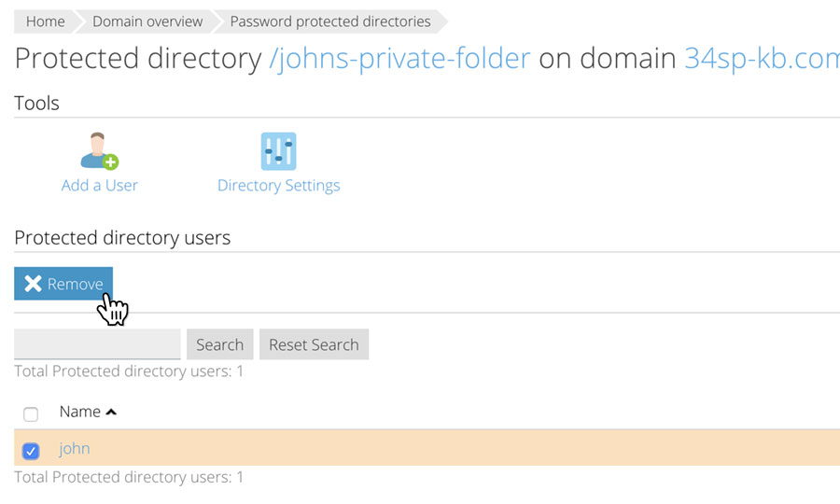This screenshot has width=840, height=504.
Task: Open the /johns-private-folder link
Action: click(x=399, y=58)
